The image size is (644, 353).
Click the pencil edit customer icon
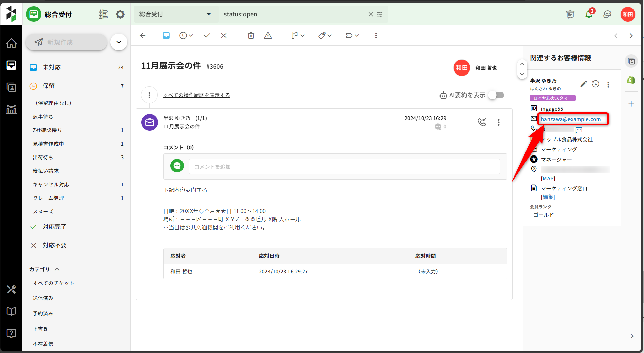coord(583,84)
